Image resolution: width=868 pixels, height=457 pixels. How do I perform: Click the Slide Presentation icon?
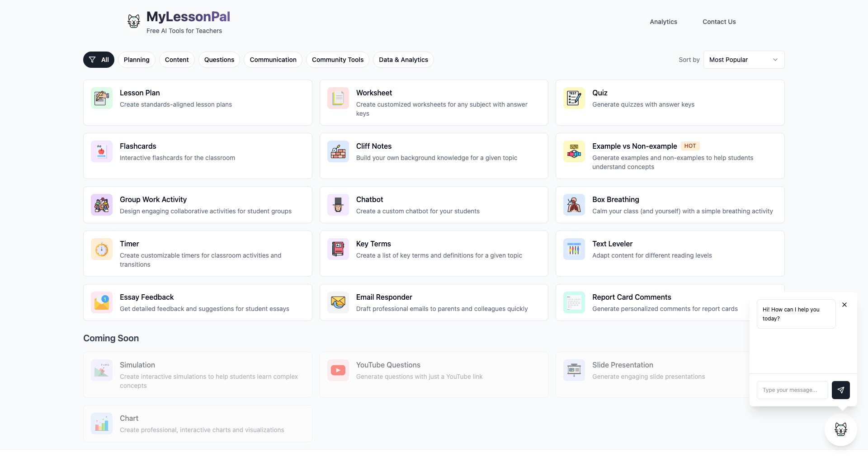[574, 370]
